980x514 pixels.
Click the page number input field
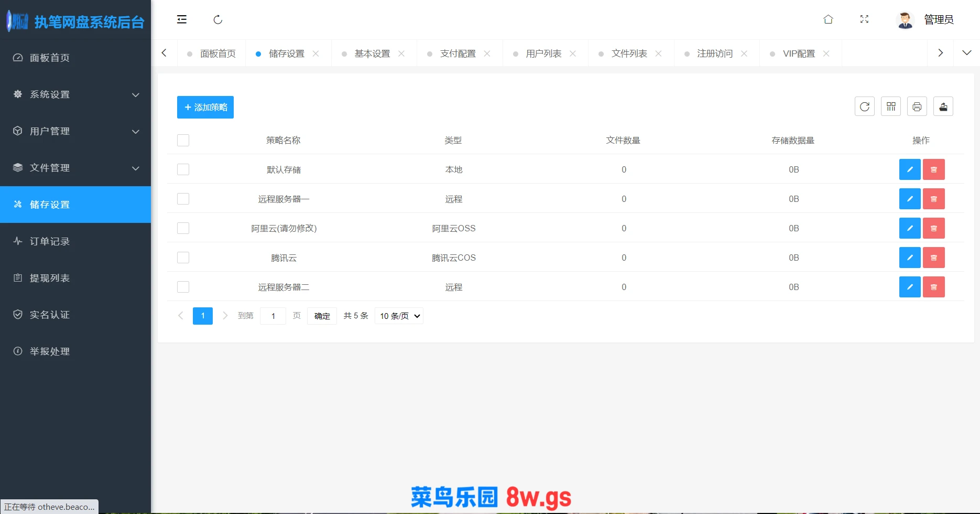273,316
